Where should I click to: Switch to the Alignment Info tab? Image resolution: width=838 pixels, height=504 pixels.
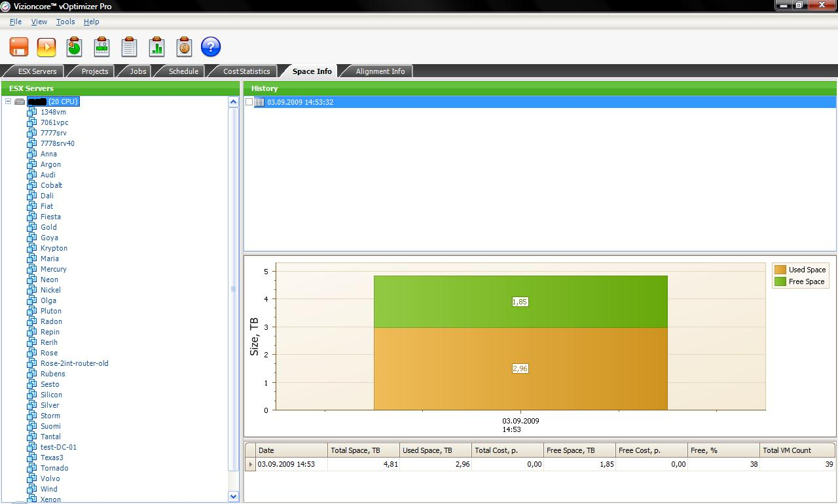point(380,71)
